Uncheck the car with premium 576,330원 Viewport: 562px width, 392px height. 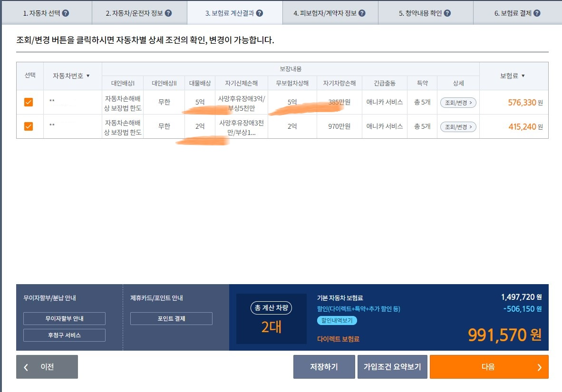(29, 102)
